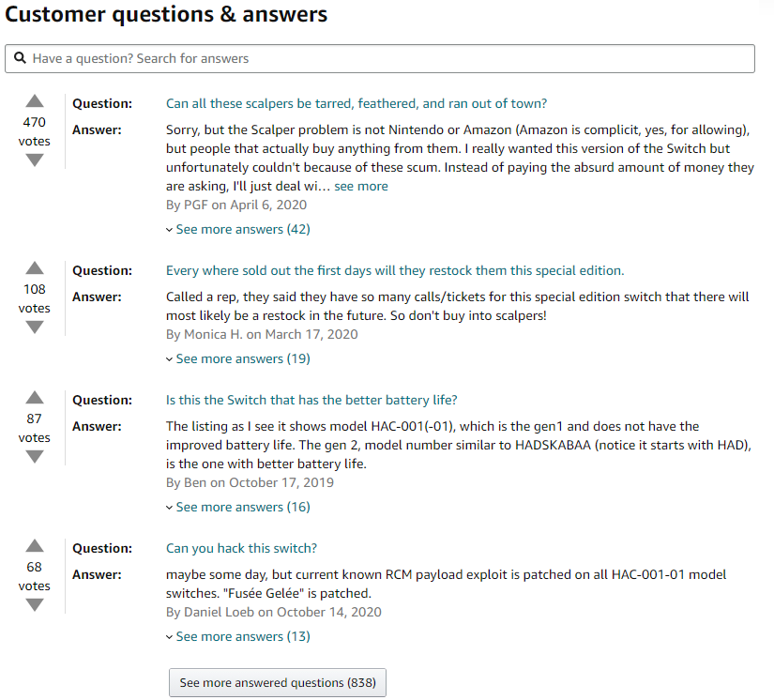Expand See more answers (19)
Image resolution: width=774 pixels, height=700 pixels.
242,358
